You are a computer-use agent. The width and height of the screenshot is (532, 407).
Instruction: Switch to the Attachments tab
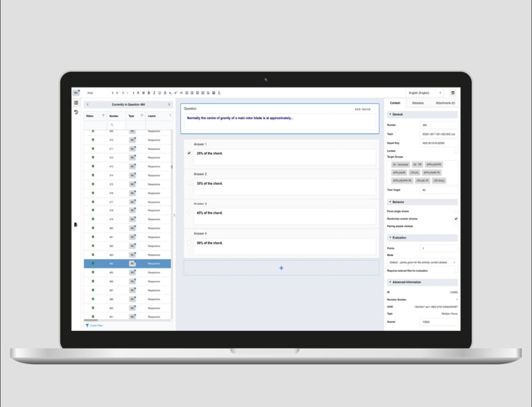pos(445,103)
